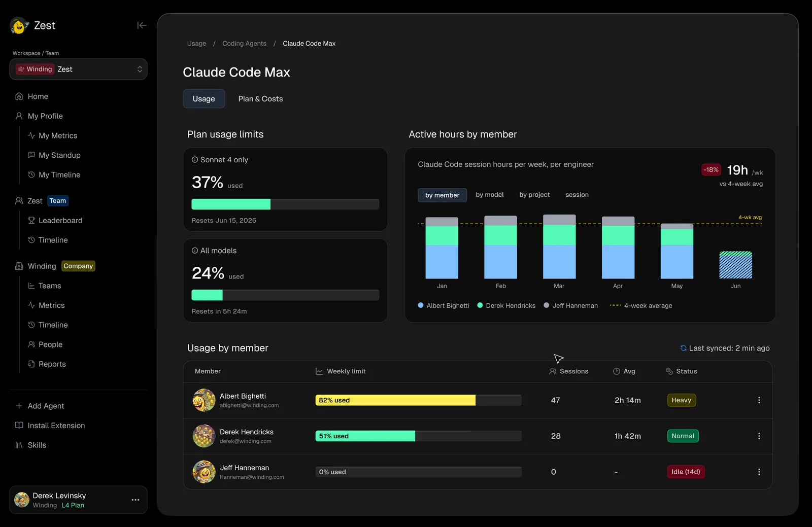
Task: Open My Profile in the sidebar
Action: point(39,116)
